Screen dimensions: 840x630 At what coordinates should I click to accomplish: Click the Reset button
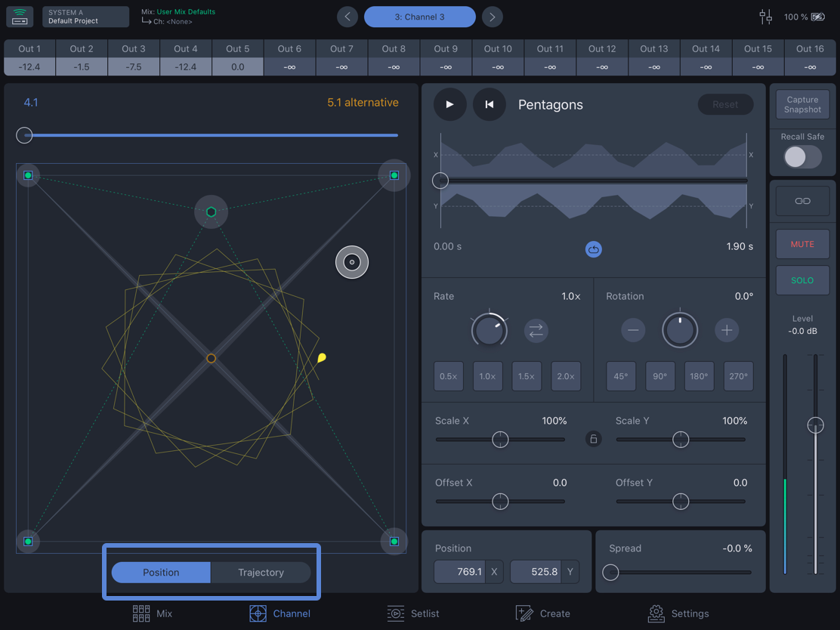[x=725, y=104]
